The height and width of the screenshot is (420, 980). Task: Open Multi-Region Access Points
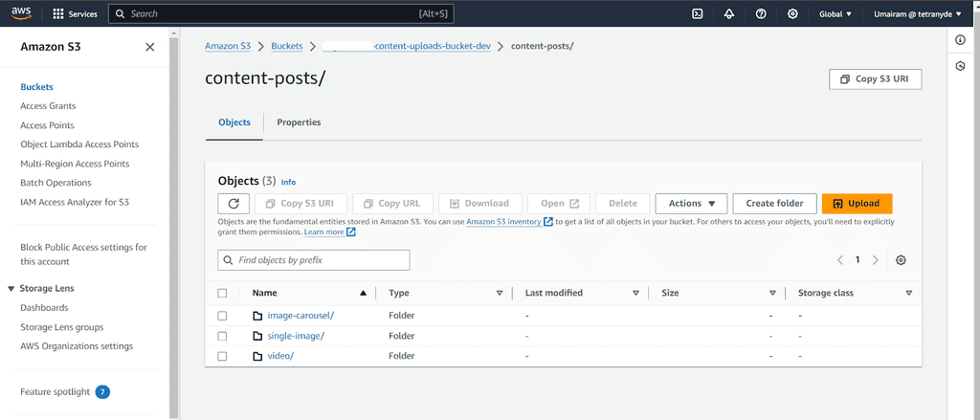(75, 164)
